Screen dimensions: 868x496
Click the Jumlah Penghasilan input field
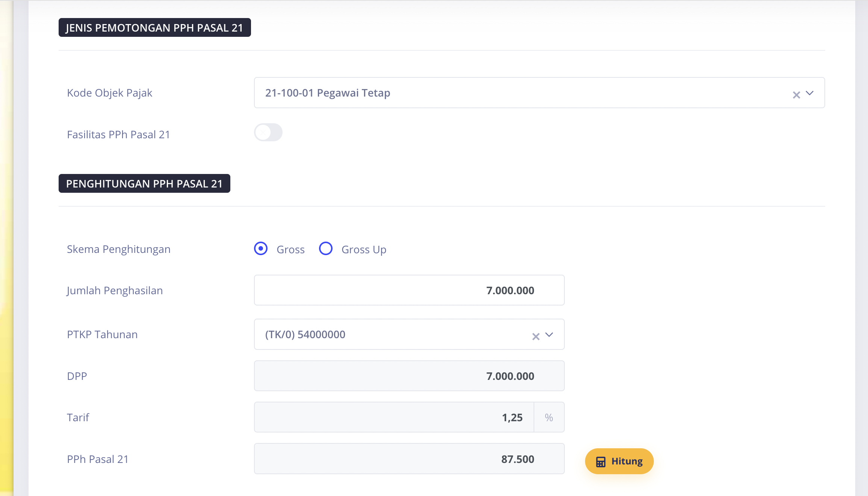tap(409, 290)
